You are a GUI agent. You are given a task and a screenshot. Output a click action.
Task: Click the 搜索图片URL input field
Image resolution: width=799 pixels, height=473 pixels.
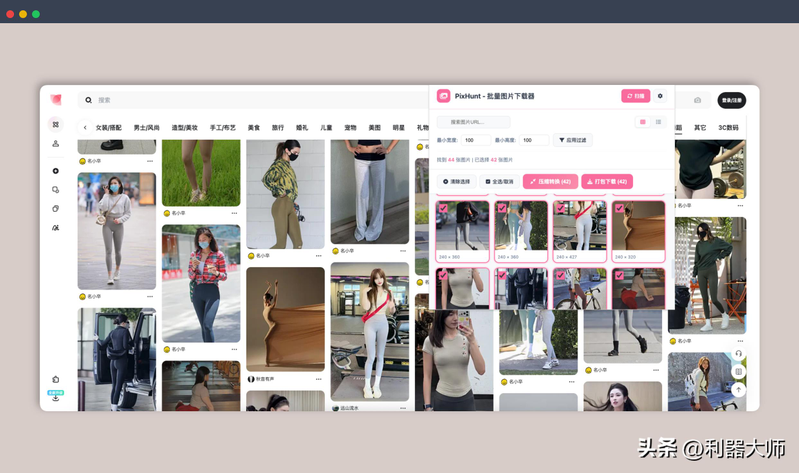[472, 122]
